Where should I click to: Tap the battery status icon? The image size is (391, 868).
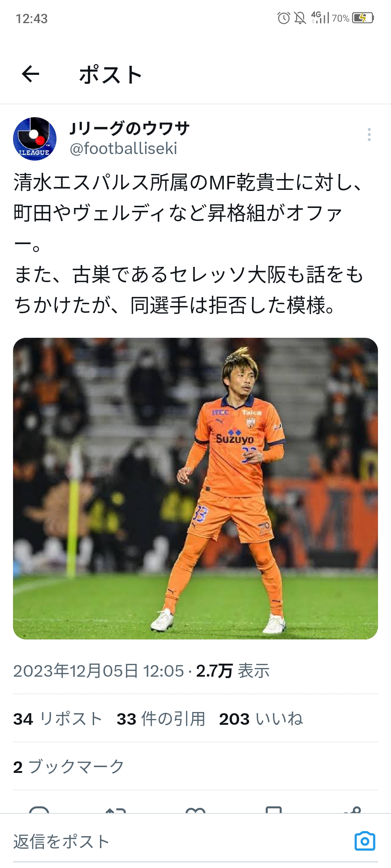[363, 18]
